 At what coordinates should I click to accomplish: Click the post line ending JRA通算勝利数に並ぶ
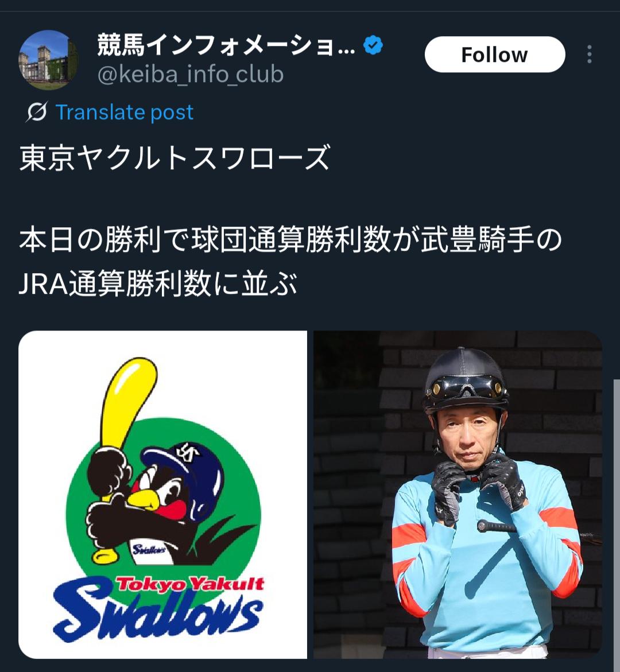(158, 283)
